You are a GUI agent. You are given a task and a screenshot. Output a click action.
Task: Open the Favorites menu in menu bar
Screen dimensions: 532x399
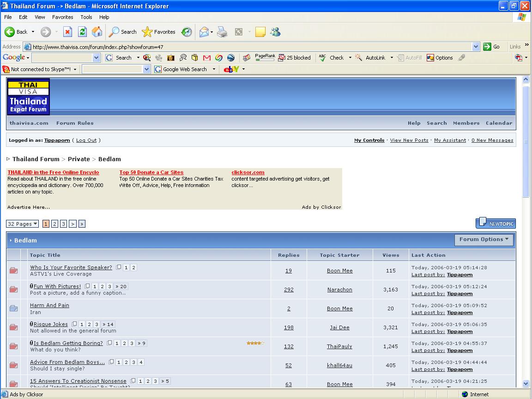click(x=62, y=17)
